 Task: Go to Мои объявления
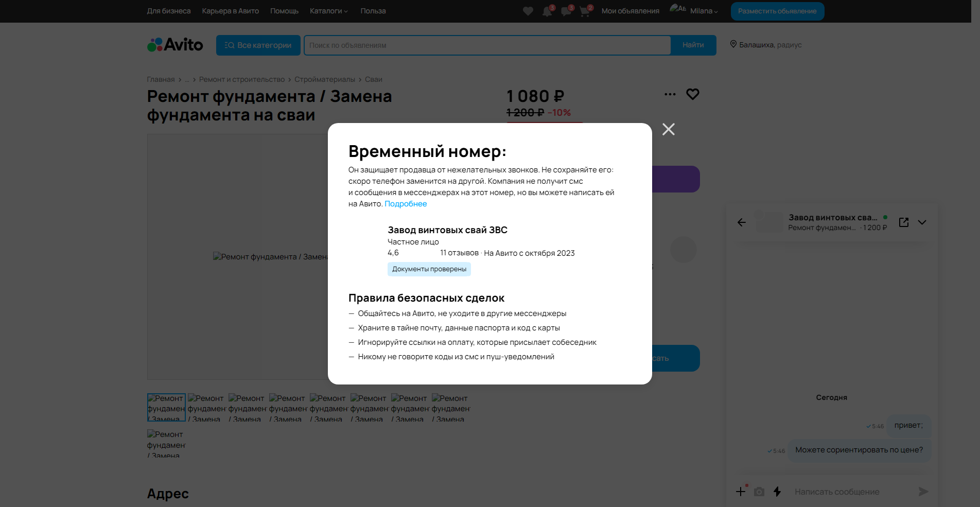[x=631, y=11]
